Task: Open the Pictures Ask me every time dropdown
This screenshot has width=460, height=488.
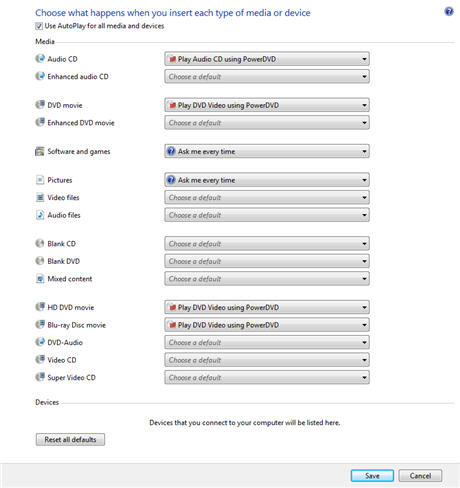Action: [267, 180]
